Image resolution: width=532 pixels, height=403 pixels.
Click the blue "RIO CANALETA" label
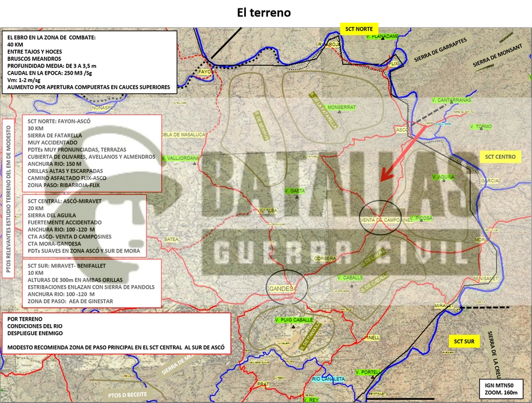(x=328, y=379)
